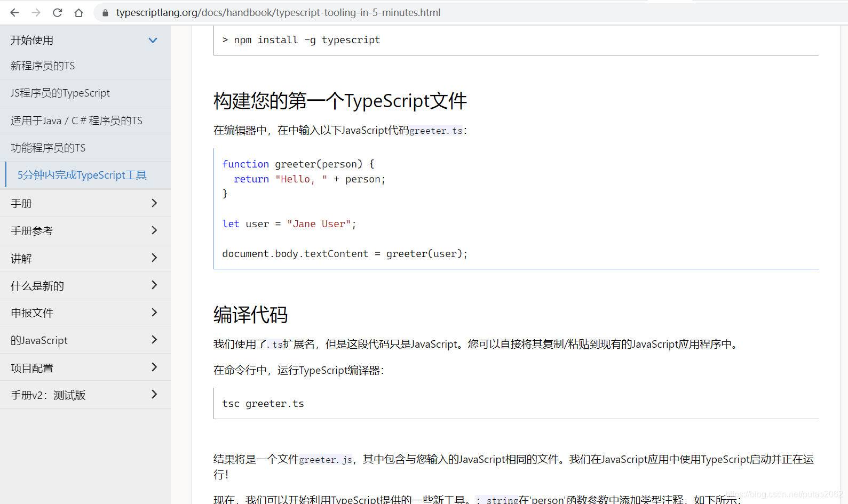The width and height of the screenshot is (848, 504).
Task: Click the 手册 menu label
Action: click(21, 204)
